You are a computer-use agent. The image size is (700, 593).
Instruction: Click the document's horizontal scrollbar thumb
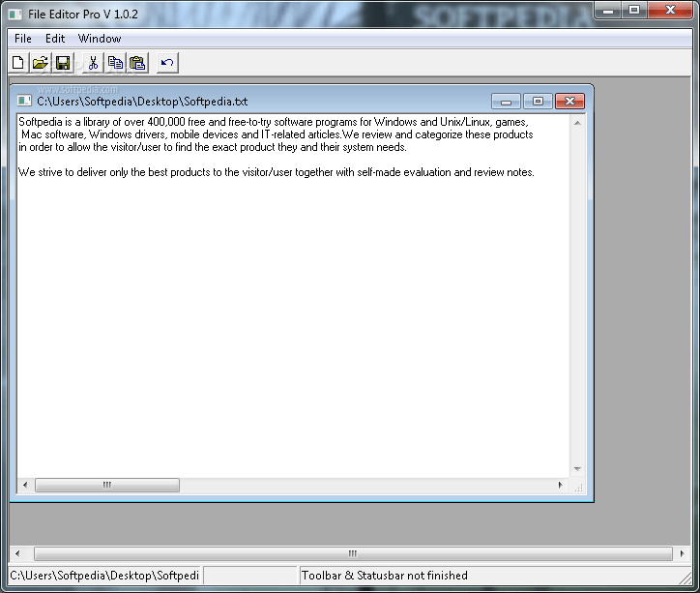107,485
